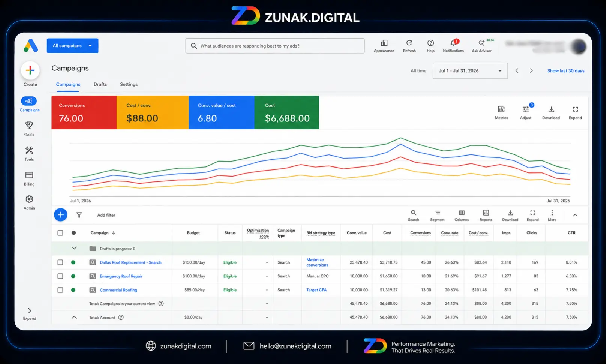The width and height of the screenshot is (607, 364).
Task: Open the All campaigns dropdown
Action: tap(72, 46)
